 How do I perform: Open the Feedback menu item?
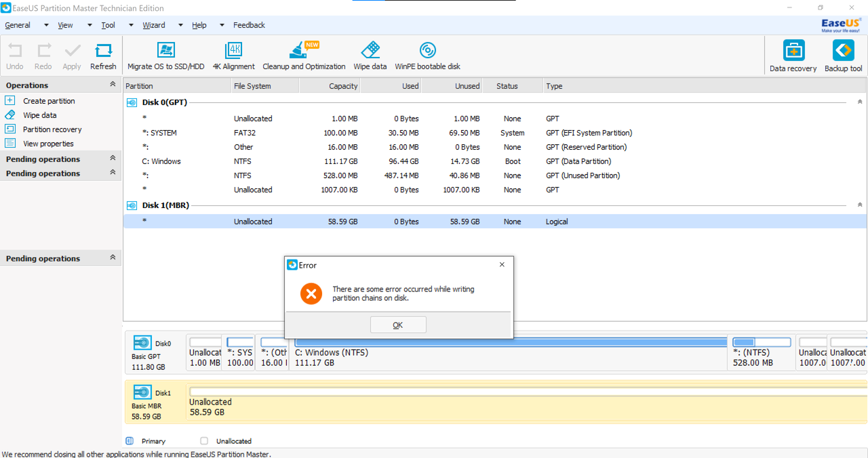point(250,25)
